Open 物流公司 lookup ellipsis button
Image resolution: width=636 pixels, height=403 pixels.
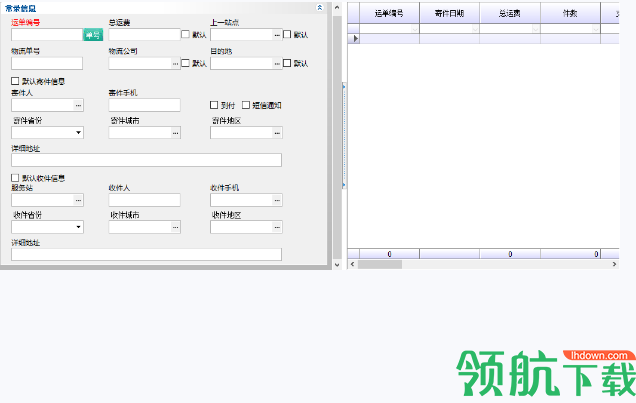tap(175, 63)
